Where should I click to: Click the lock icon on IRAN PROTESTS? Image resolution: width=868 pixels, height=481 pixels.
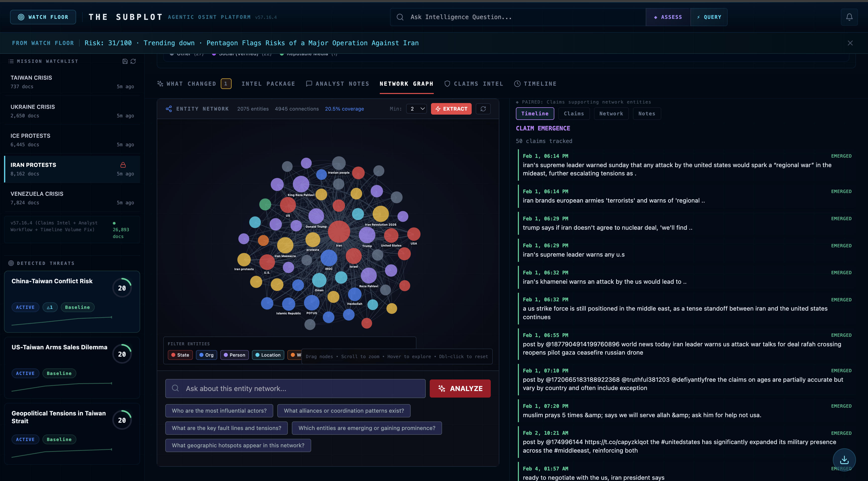tap(123, 165)
